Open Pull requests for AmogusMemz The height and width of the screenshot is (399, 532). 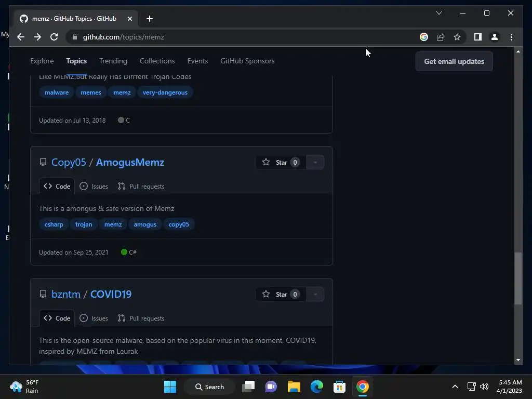[141, 187]
